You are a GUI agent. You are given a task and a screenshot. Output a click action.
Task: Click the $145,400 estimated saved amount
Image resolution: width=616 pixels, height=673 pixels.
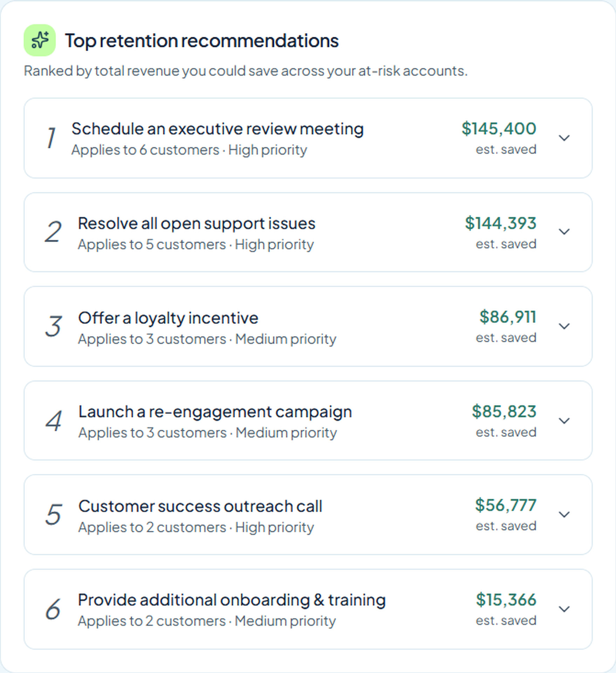click(x=499, y=129)
